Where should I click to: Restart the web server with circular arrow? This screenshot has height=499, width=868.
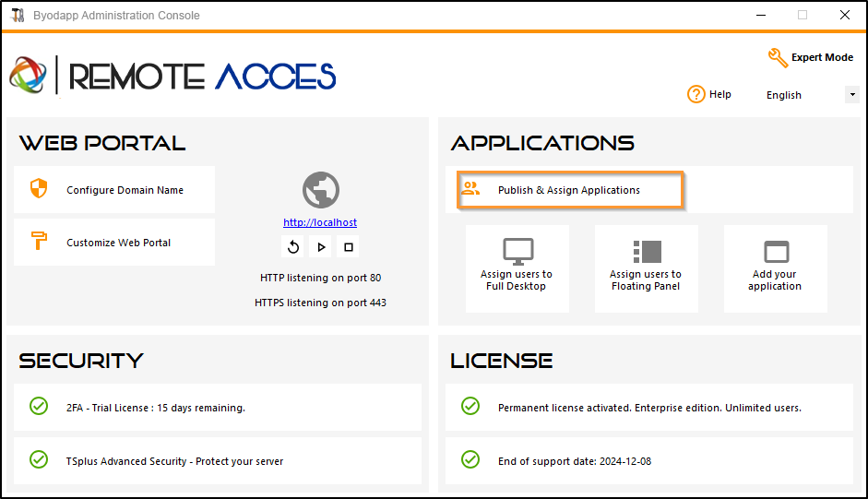coord(293,247)
